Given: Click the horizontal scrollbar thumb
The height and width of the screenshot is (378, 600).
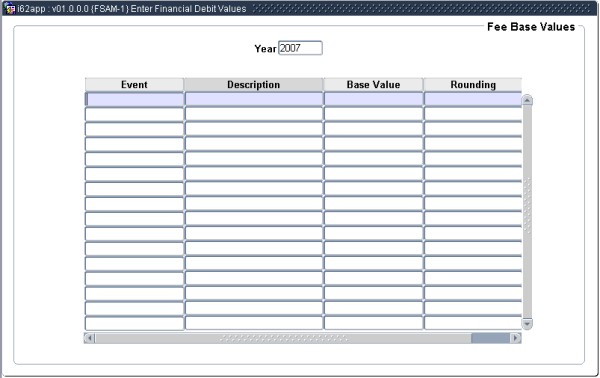Looking at the screenshot, I should click(491, 338).
